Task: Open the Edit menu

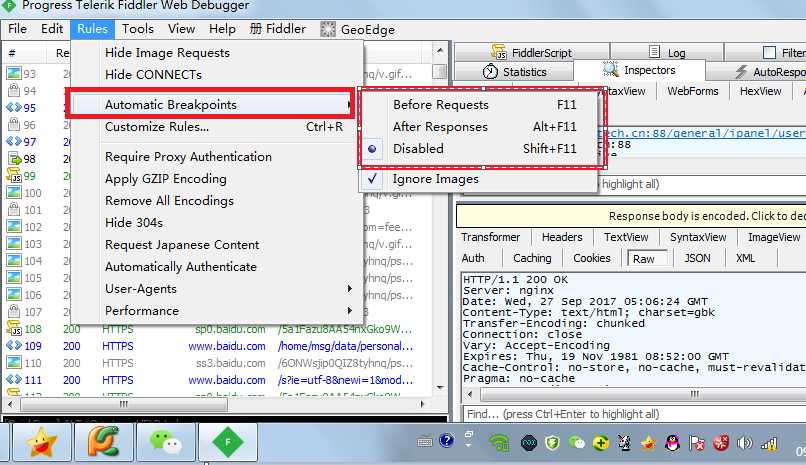Action: (52, 29)
